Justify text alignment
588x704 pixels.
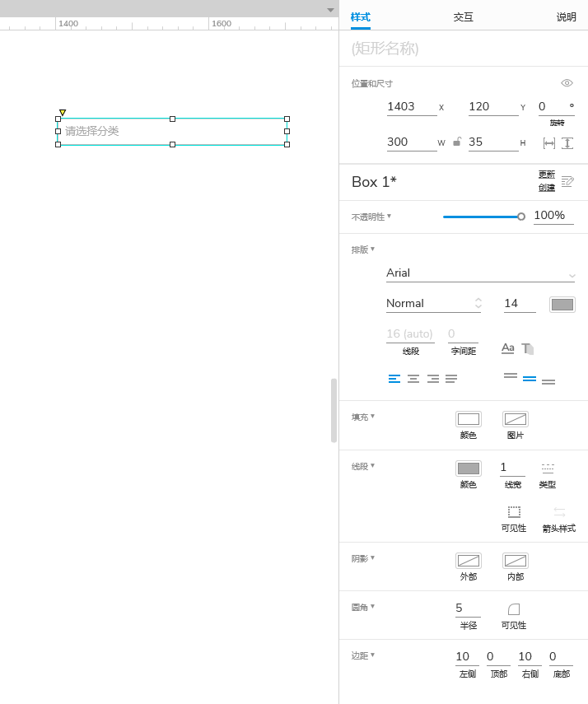click(x=451, y=379)
